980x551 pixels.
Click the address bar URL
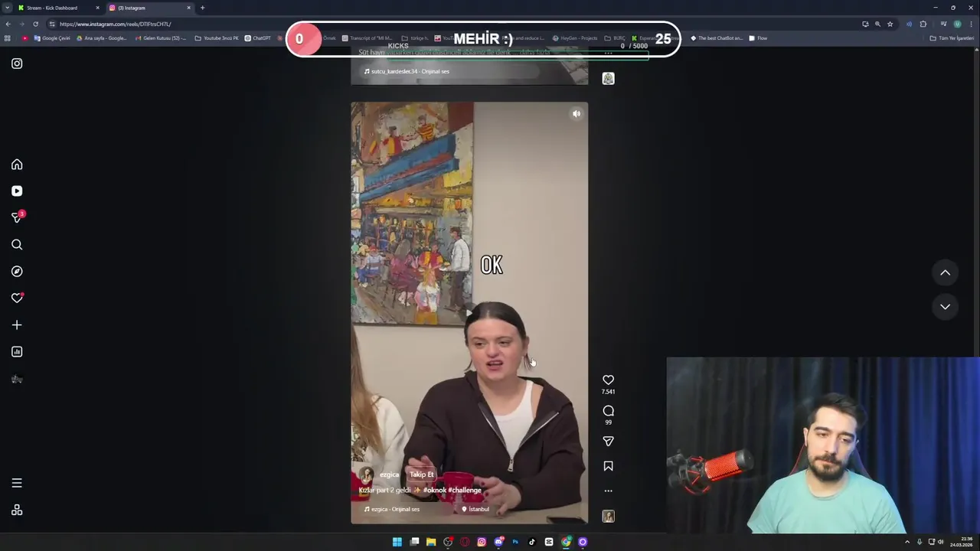[115, 24]
